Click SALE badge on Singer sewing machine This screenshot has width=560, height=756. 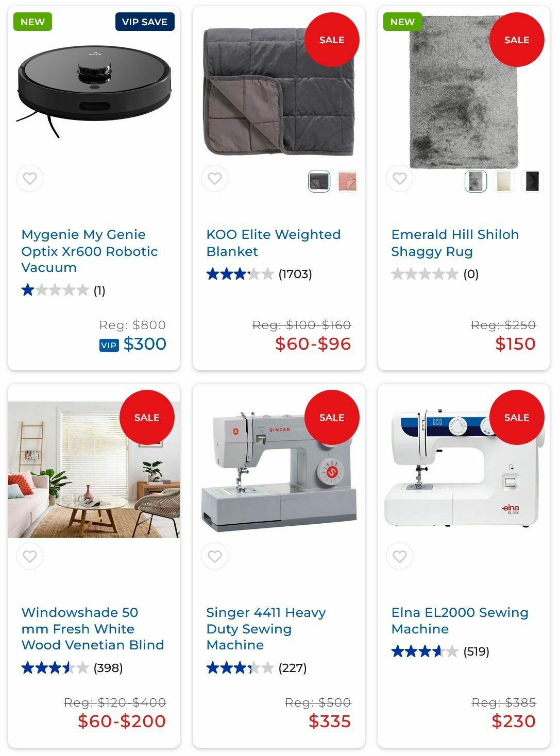332,417
